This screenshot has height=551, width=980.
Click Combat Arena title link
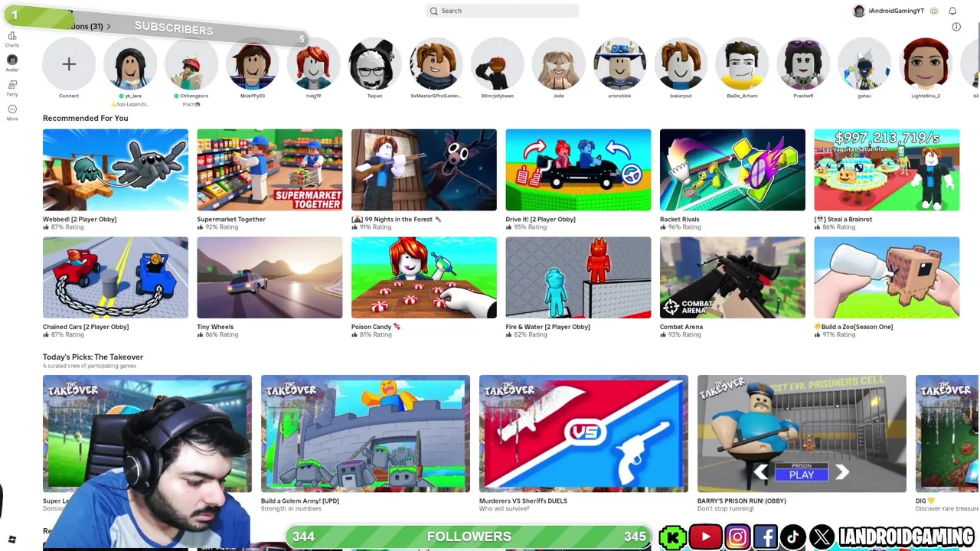click(681, 327)
